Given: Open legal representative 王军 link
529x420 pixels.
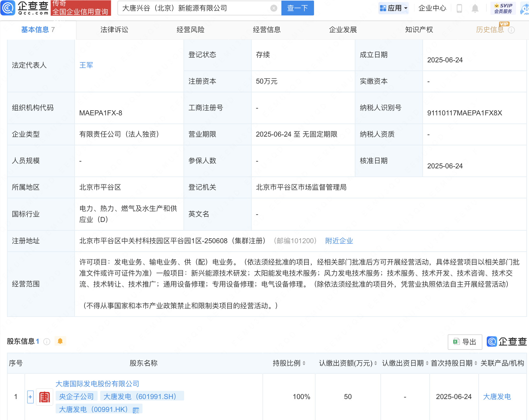Looking at the screenshot, I should [86, 65].
